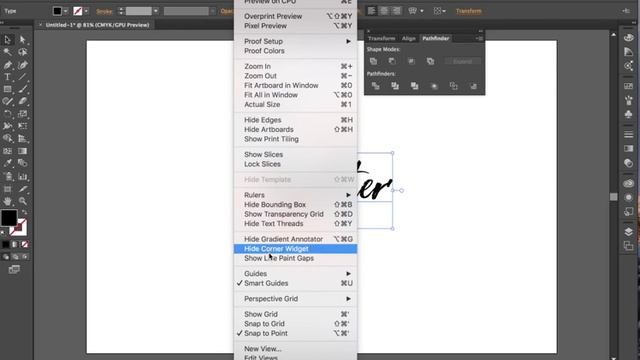Toggle Show Grid menu option
Screen dimensions: 640x360
click(296, 314)
